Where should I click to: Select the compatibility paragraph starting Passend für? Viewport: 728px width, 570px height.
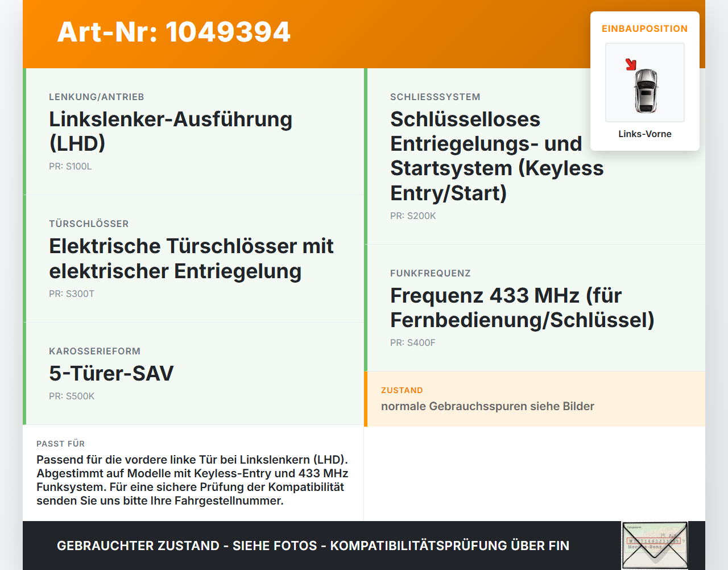192,480
